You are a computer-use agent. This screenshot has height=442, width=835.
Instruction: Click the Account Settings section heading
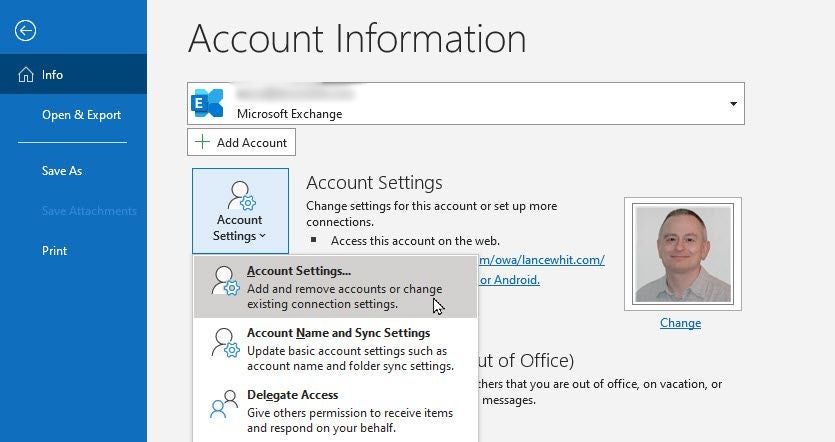coord(374,183)
